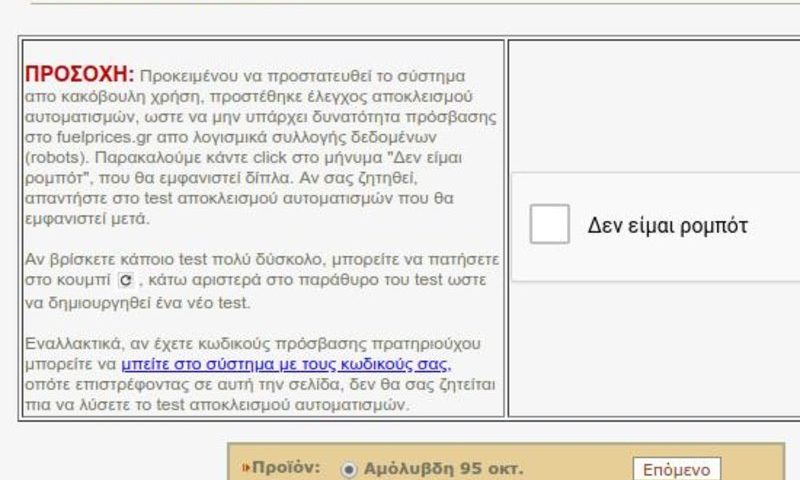Click the paragraph starting "Εναλλακτικά, αν έχετε κωδικούς"

[x=260, y=374]
